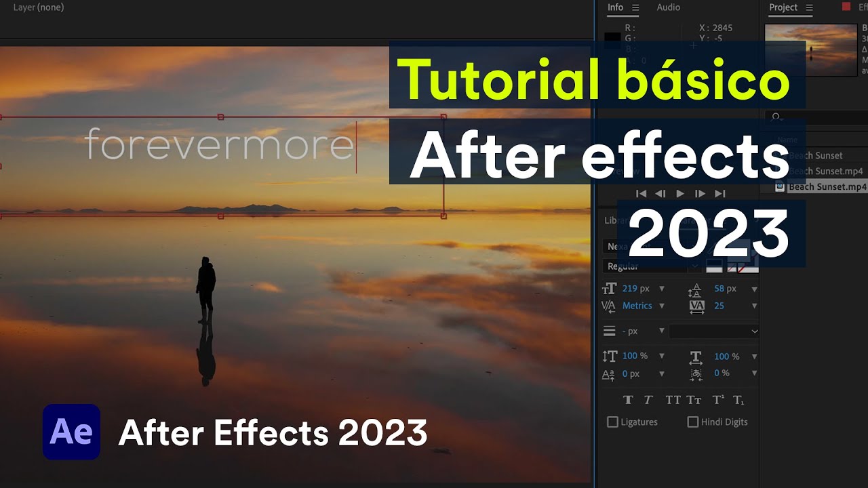Open the horizontal scale dropdown arrow
868x488 pixels.
click(754, 357)
